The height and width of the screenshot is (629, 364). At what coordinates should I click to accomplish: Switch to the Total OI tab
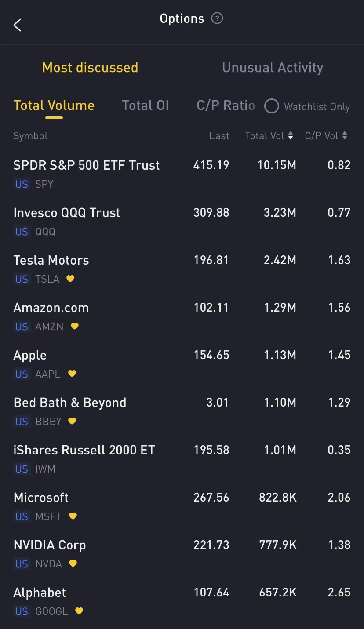(x=145, y=105)
